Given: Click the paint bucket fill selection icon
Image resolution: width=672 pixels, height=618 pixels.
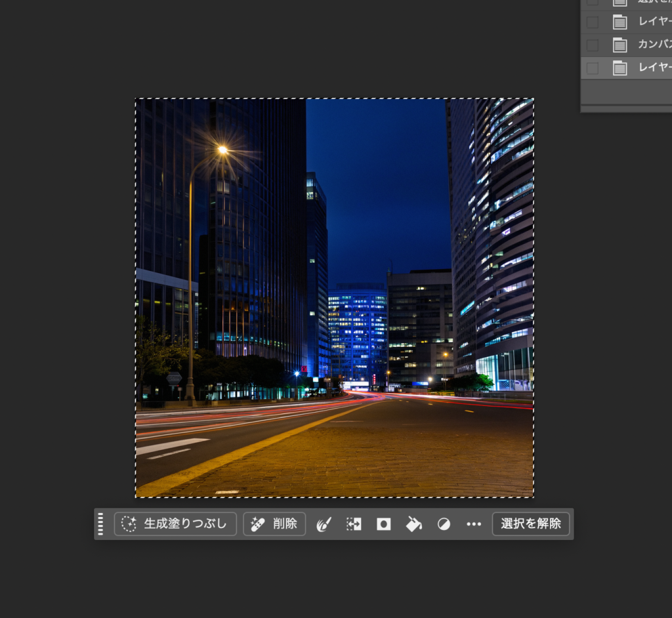Looking at the screenshot, I should (x=413, y=524).
